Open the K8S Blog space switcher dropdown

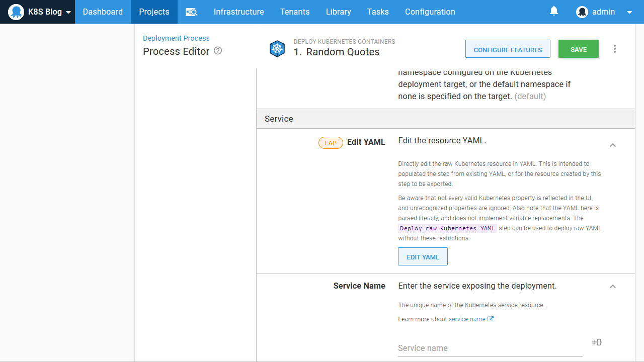pos(68,13)
